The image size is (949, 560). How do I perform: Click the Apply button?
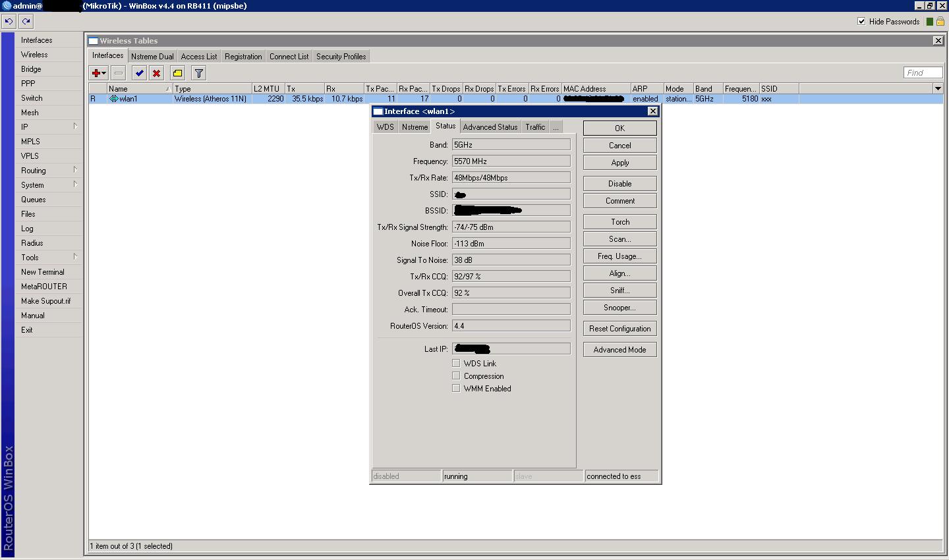point(619,163)
